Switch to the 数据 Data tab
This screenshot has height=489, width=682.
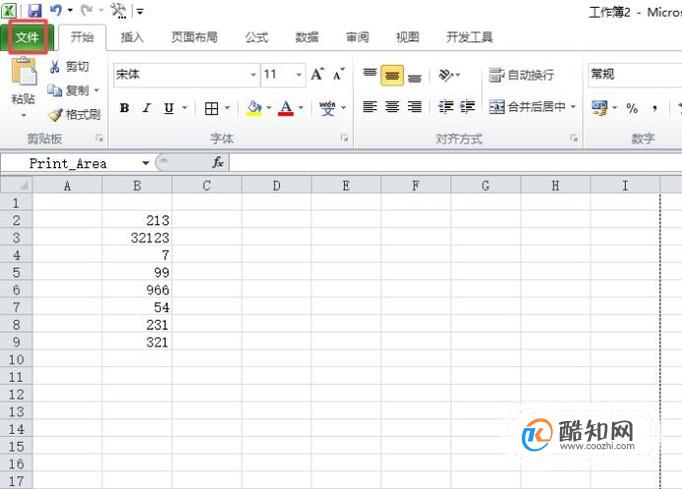tap(307, 37)
